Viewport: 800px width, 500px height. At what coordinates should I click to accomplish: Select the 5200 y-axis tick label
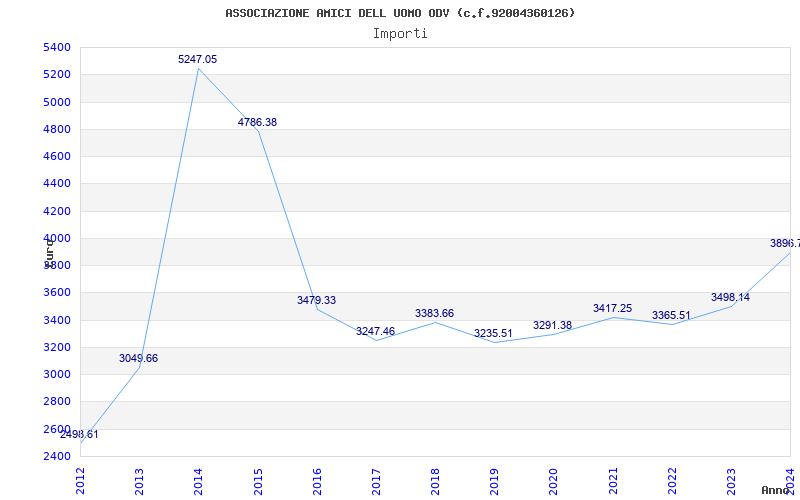(57, 75)
